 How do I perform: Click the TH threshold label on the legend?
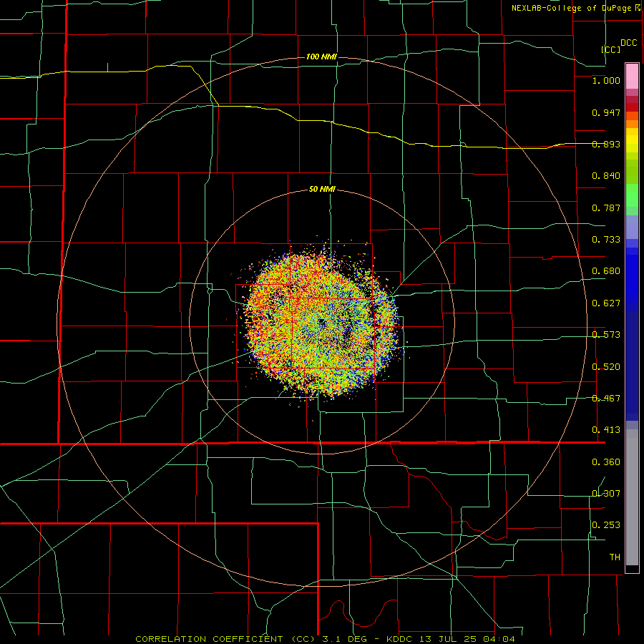(x=615, y=557)
